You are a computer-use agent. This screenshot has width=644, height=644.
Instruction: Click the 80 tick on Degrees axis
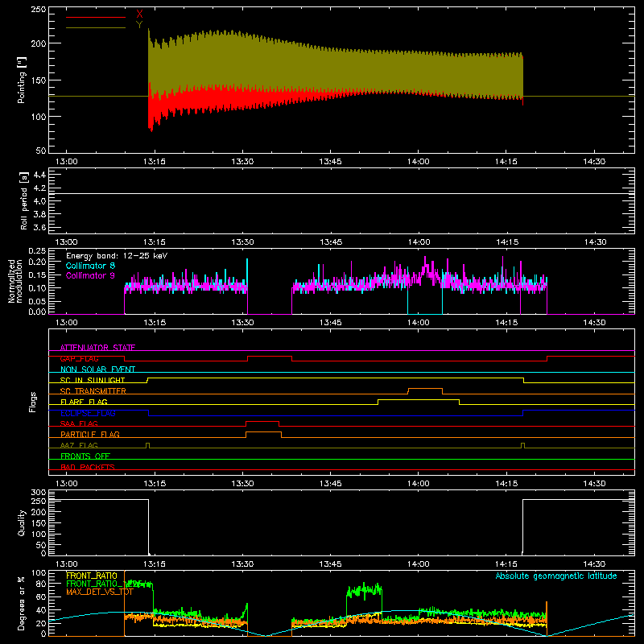(41, 583)
